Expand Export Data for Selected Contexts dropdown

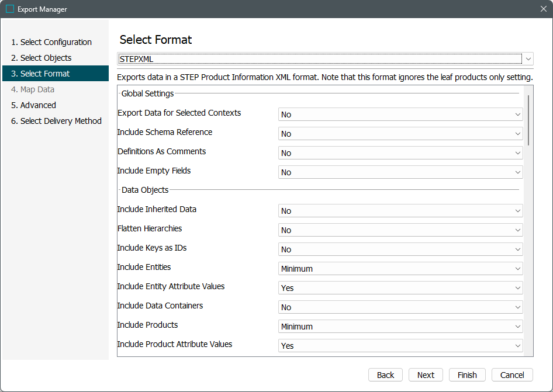coord(400,115)
